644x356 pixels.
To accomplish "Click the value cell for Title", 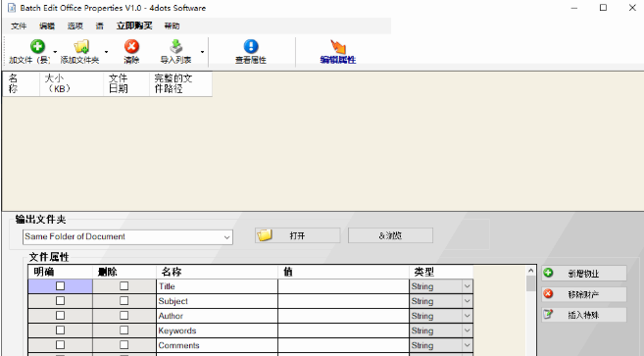I will [x=343, y=286].
